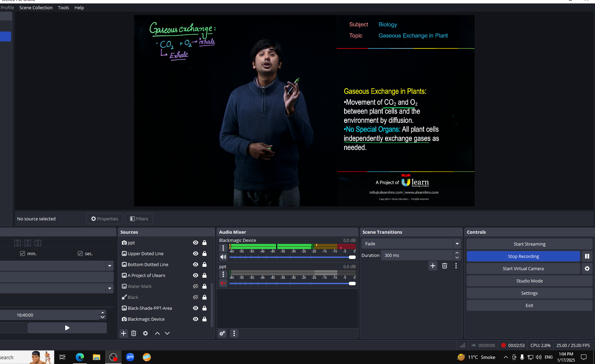Enable Studio Mode

529,281
